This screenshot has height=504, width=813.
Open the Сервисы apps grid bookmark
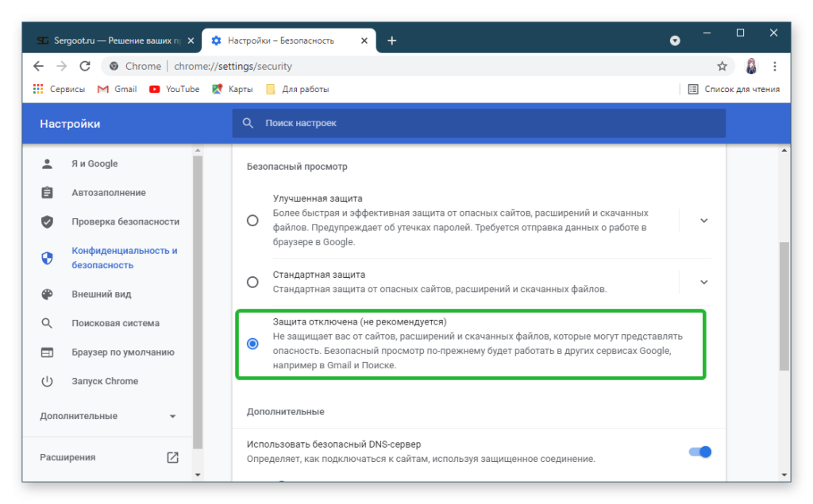[x=59, y=89]
